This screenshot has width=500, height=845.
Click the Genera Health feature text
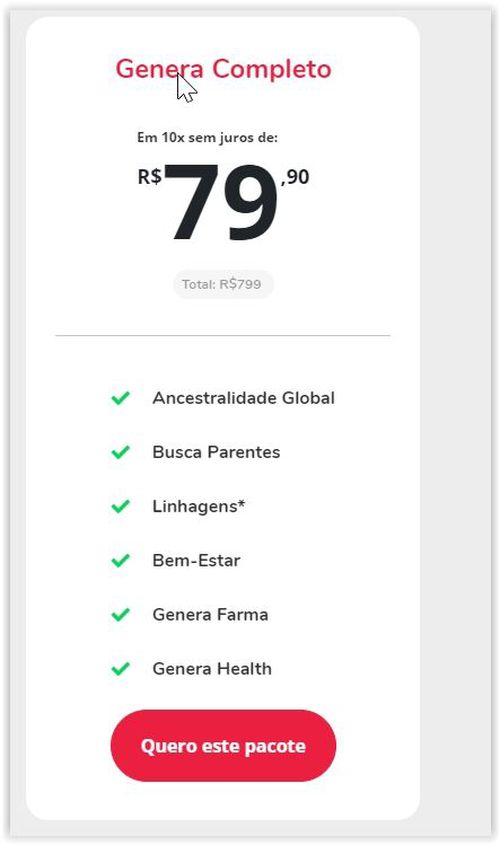click(x=212, y=669)
